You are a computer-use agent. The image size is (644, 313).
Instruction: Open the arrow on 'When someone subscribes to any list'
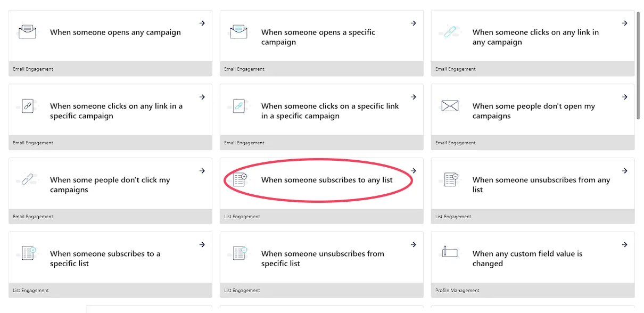[414, 171]
